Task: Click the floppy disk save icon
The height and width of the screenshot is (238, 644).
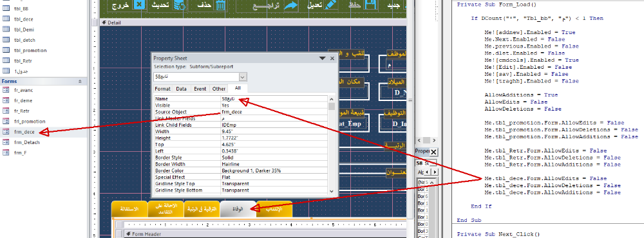Action: (370, 5)
